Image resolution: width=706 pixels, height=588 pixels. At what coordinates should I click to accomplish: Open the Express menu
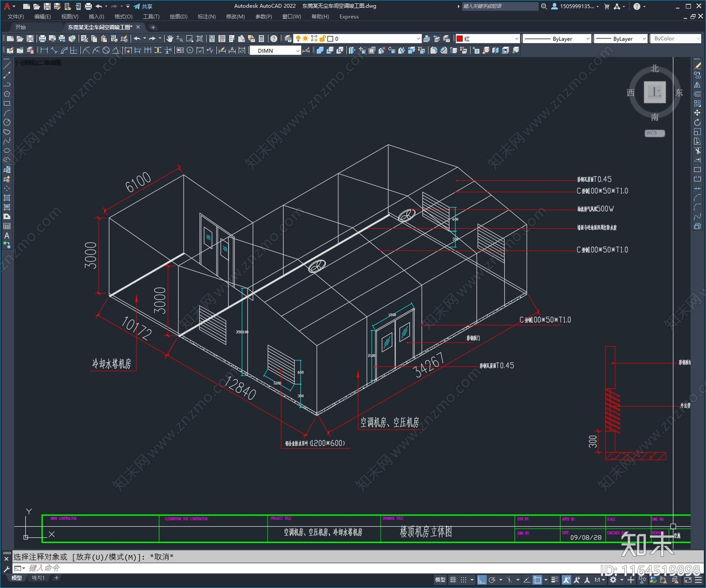coord(349,17)
